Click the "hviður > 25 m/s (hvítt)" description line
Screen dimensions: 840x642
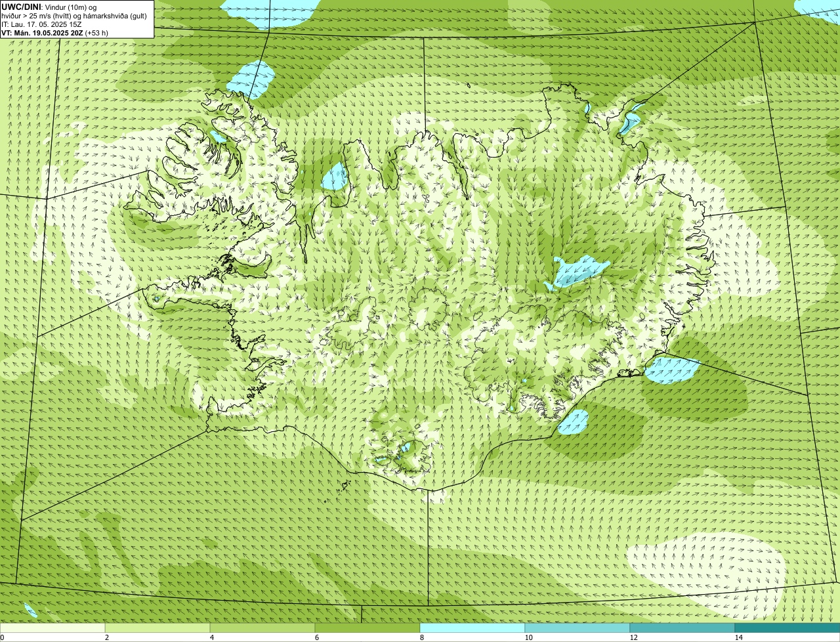[x=74, y=16]
